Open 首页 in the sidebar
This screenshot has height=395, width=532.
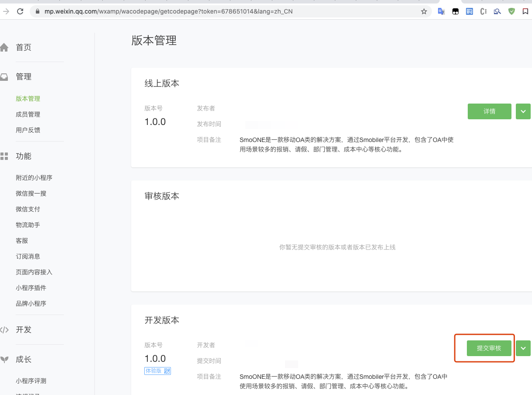[24, 48]
